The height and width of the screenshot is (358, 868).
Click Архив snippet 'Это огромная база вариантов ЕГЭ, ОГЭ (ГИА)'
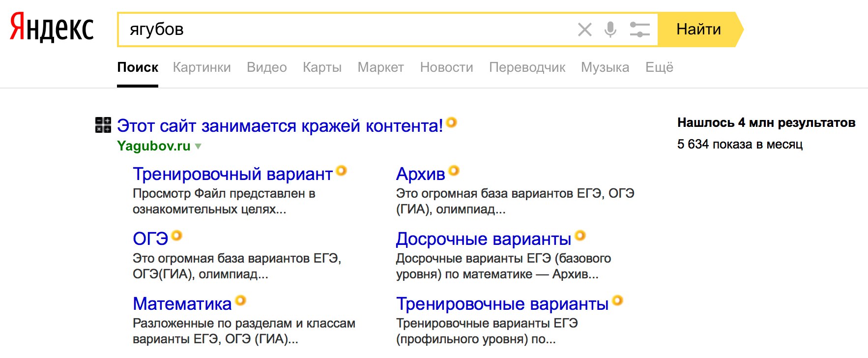(515, 201)
